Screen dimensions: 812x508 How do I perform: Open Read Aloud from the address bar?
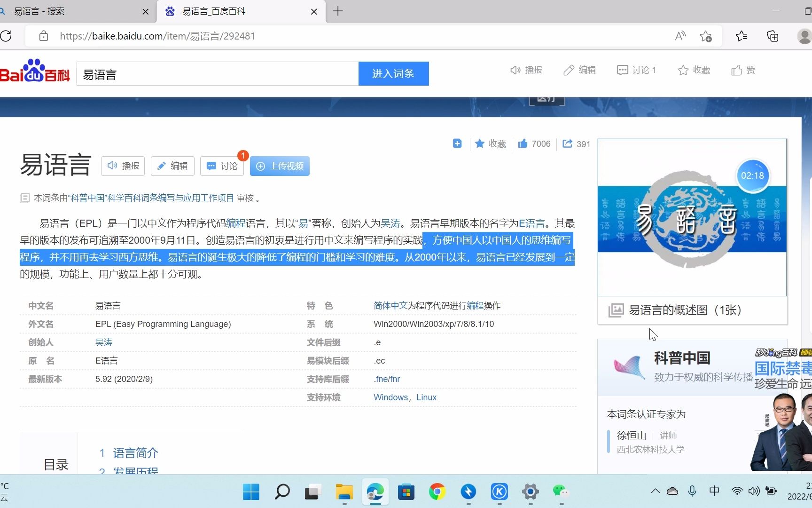click(680, 36)
